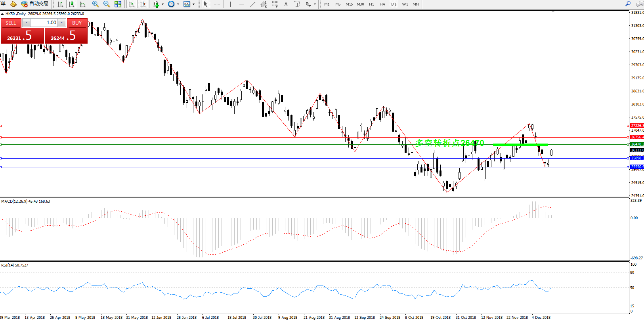Switch to the W1 timeframe
The height and width of the screenshot is (322, 644).
tap(405, 4)
